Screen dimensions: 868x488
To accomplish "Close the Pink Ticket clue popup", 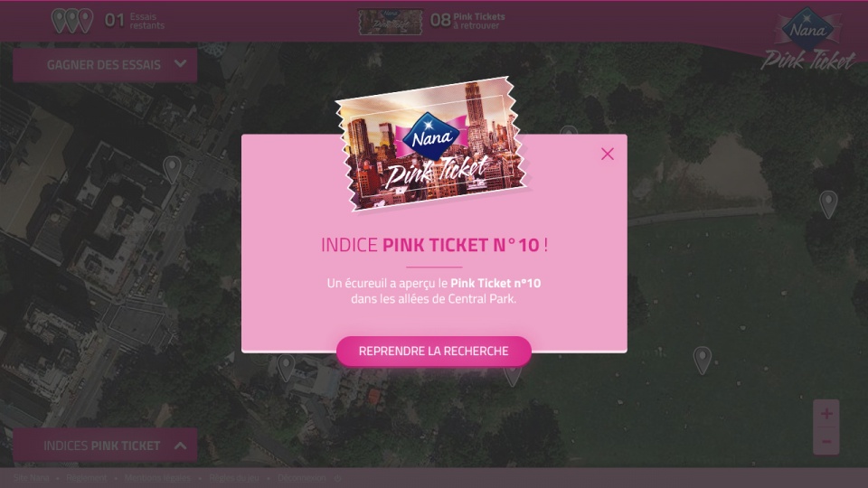I will (608, 154).
